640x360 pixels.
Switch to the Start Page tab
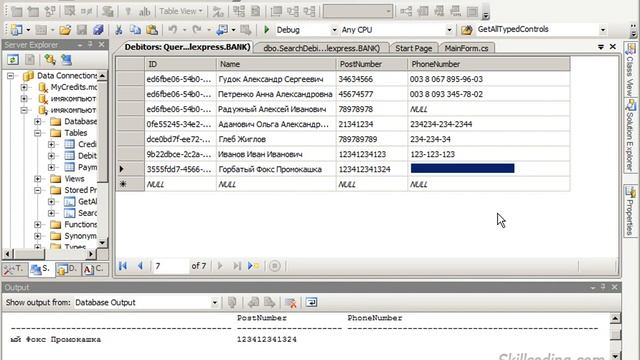(x=413, y=48)
